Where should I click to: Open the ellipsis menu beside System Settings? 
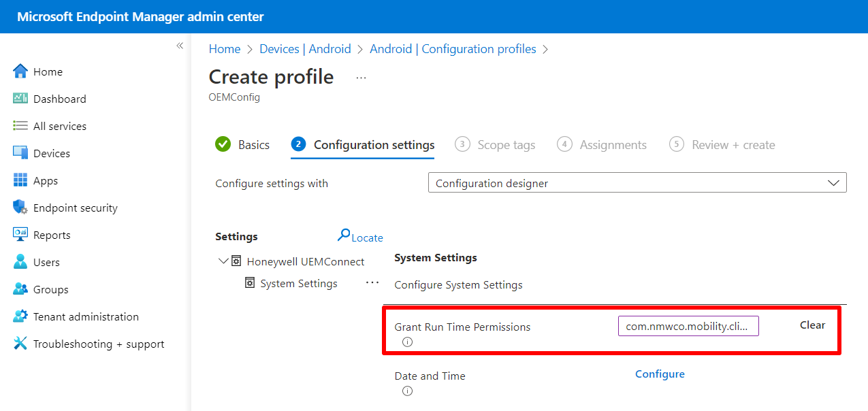(x=372, y=282)
